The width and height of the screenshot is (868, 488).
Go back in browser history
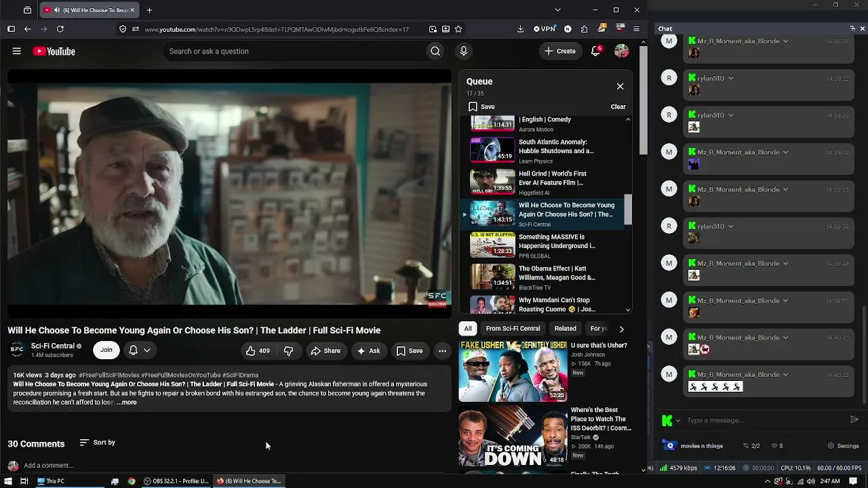[x=27, y=29]
